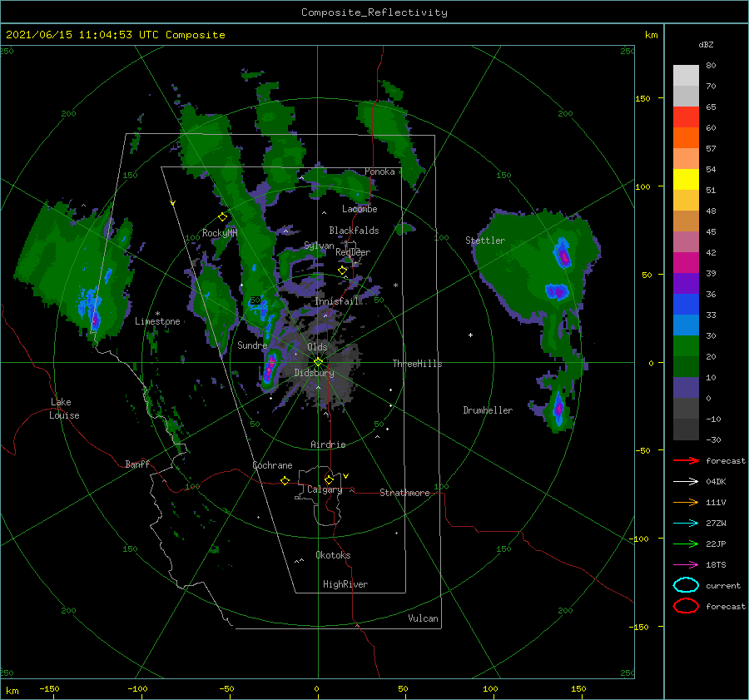Select the cyan 27ZW arrow icon
The height and width of the screenshot is (700, 749).
[x=686, y=524]
